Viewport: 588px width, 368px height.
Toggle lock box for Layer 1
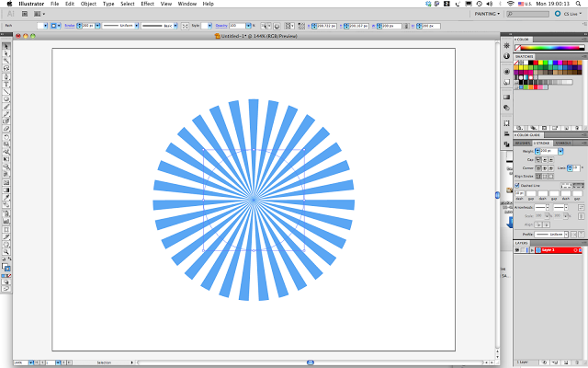coord(523,250)
